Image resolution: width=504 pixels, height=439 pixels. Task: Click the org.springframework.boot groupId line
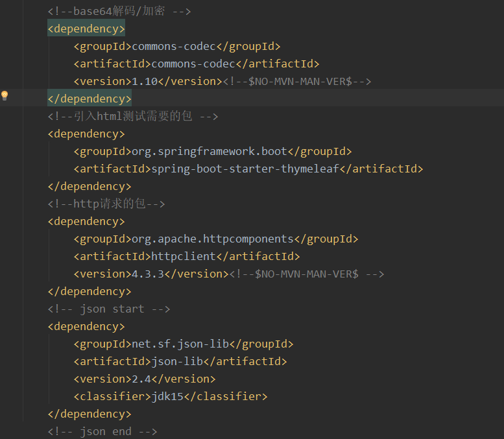213,151
